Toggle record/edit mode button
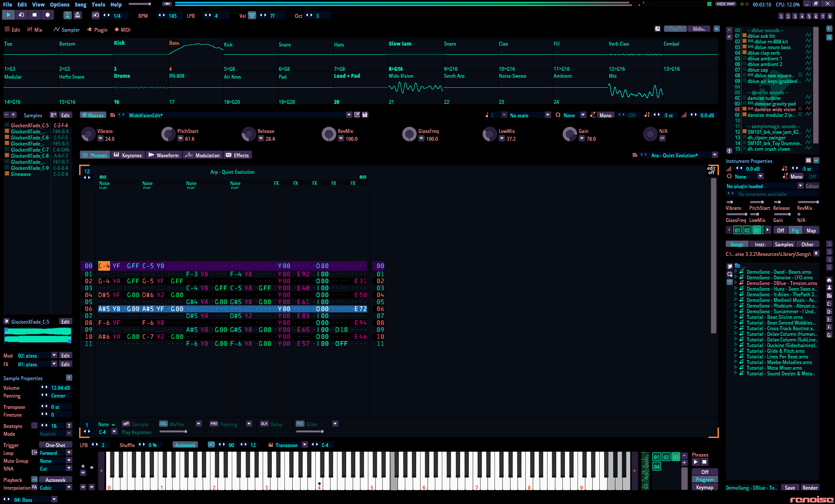 (x=47, y=15)
